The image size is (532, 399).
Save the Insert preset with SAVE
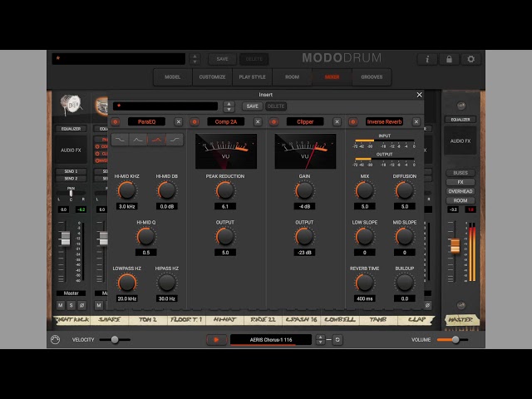tap(252, 106)
